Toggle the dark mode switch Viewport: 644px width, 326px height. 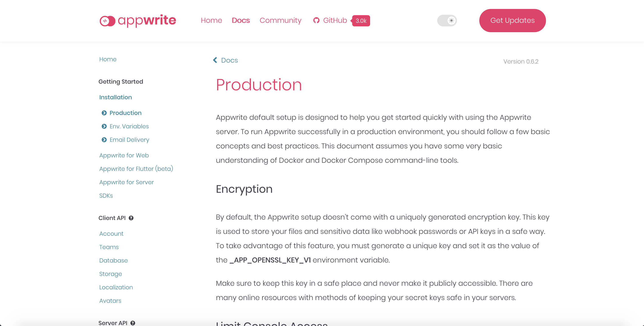point(447,21)
